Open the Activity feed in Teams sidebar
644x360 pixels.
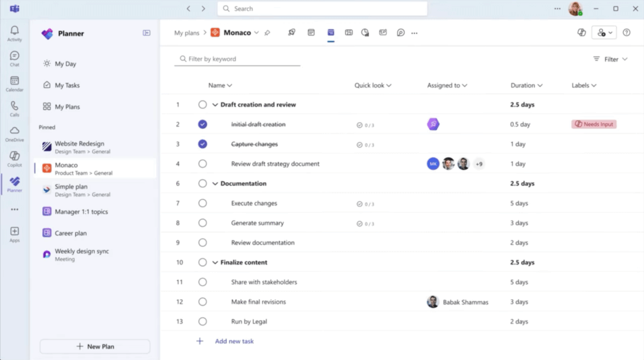click(14, 33)
